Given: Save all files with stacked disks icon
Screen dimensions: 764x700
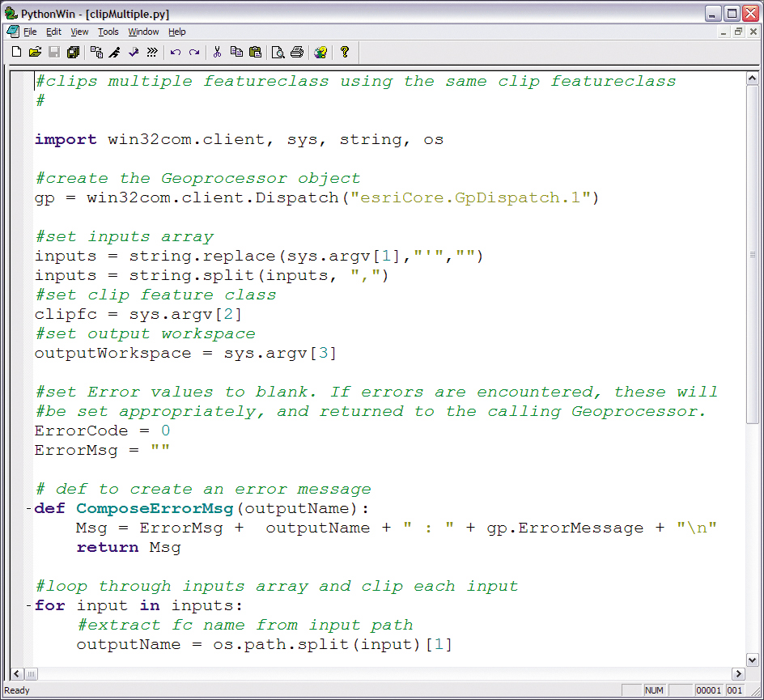Looking at the screenshot, I should point(73,52).
